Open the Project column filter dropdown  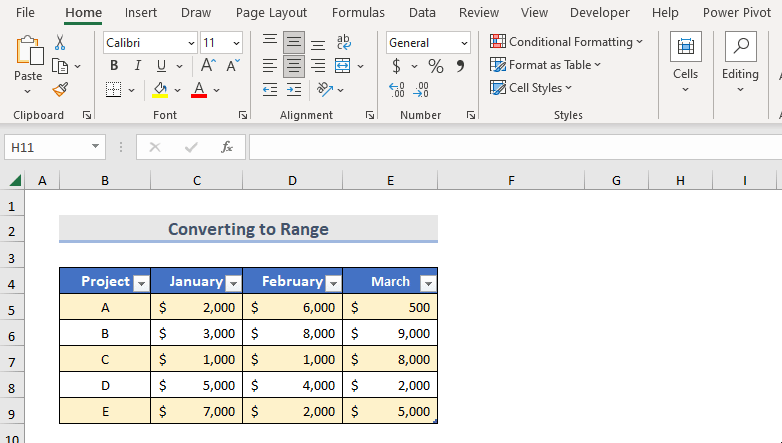[141, 283]
